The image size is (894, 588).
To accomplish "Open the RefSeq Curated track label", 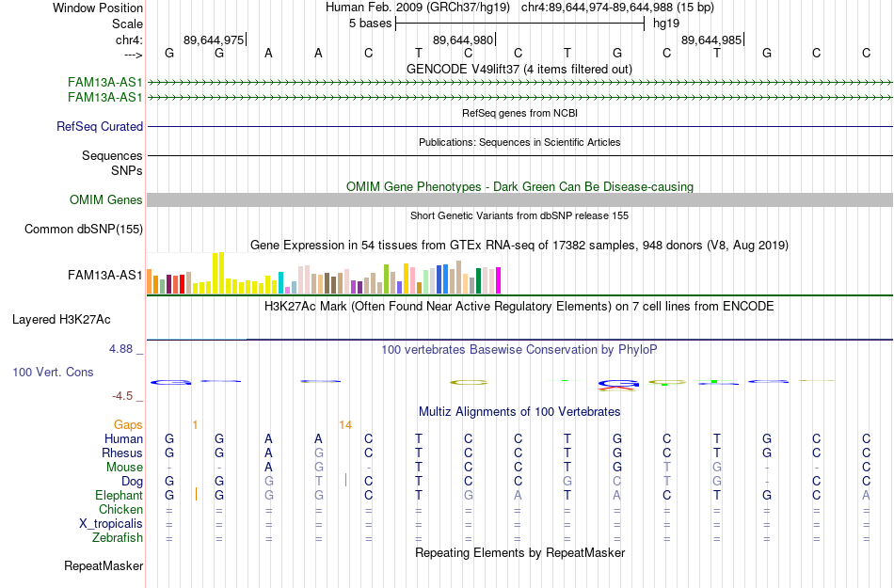I will [100, 126].
